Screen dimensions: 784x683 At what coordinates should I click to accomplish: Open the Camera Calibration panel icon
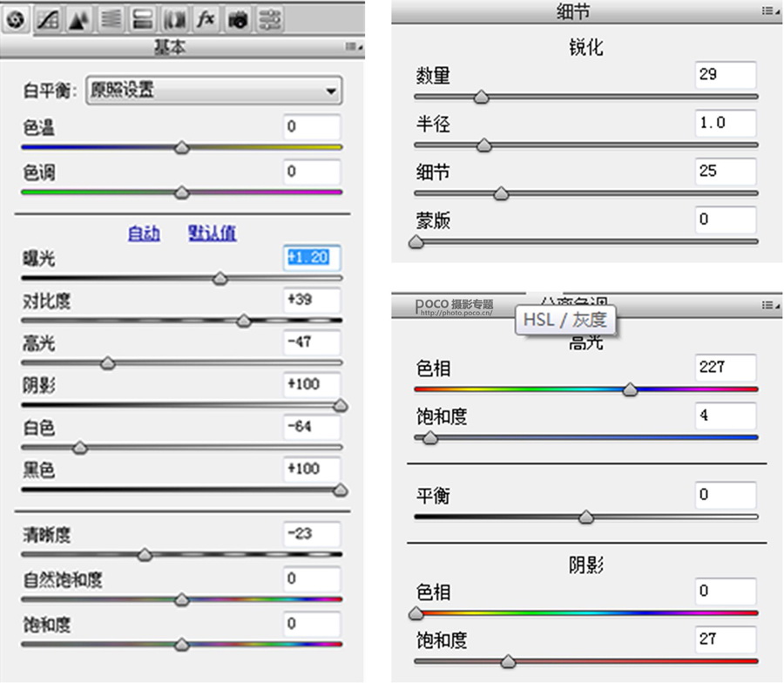238,20
